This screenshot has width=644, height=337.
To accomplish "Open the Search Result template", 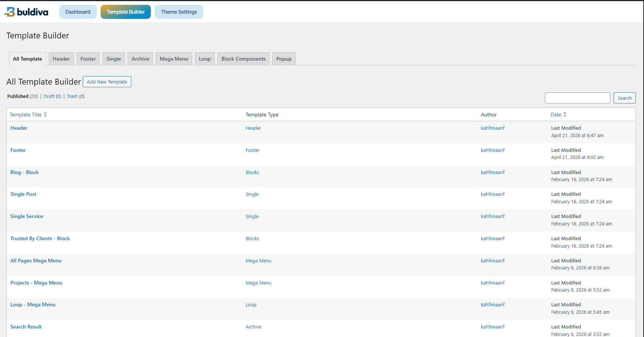I will [x=26, y=327].
